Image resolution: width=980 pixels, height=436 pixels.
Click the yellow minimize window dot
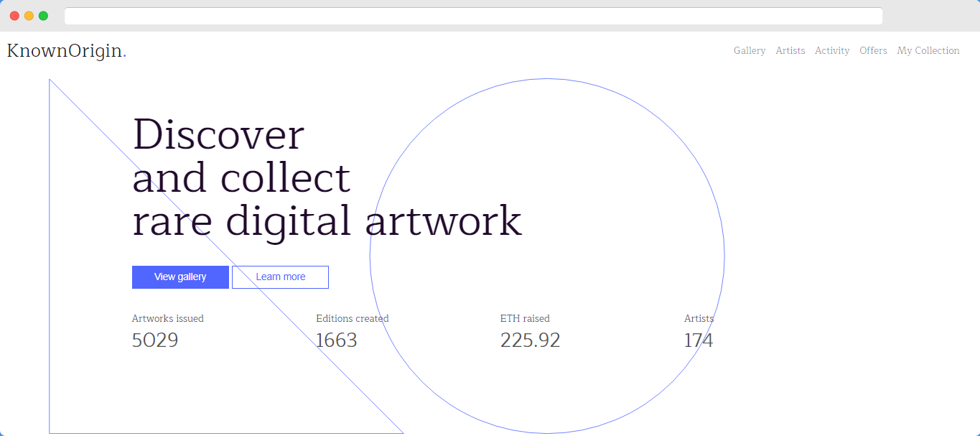click(29, 16)
